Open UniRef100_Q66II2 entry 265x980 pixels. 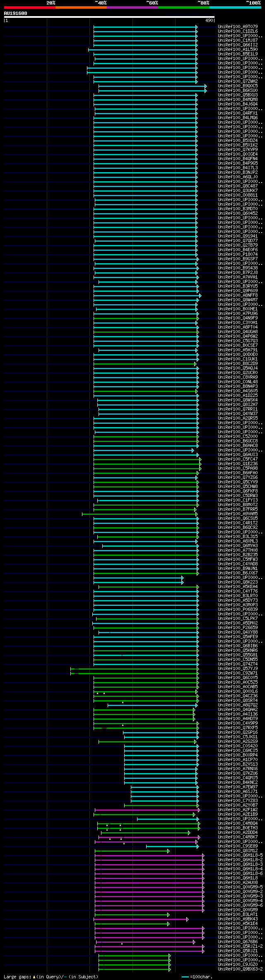pos(238,45)
